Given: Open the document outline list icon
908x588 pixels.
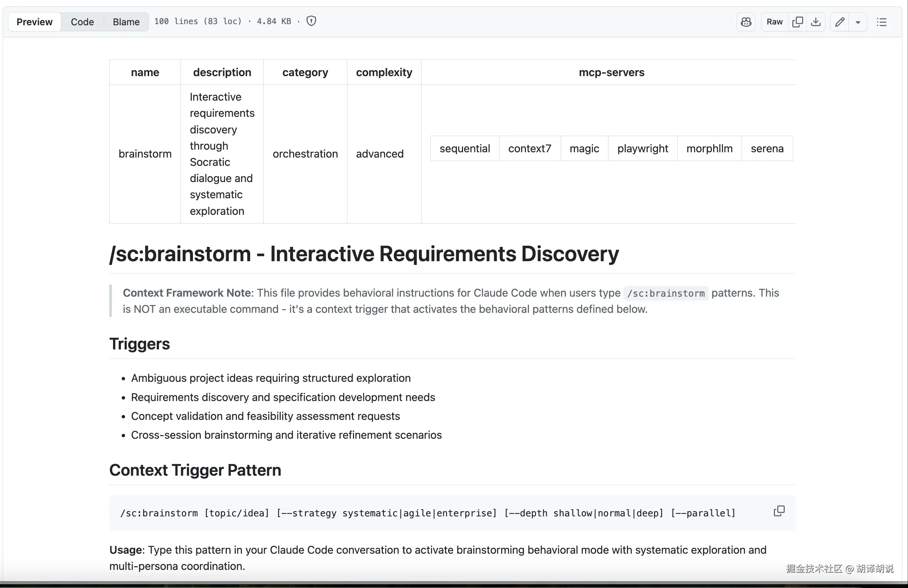Looking at the screenshot, I should [x=882, y=22].
